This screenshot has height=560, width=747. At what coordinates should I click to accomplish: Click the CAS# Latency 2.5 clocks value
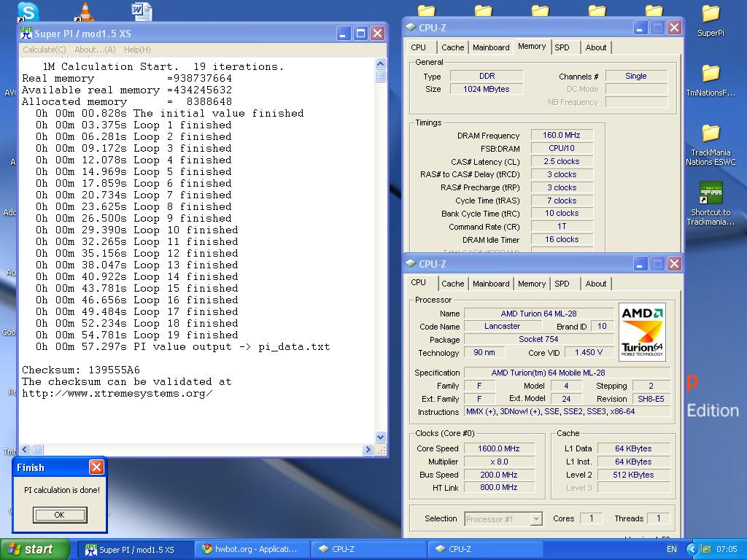562,161
